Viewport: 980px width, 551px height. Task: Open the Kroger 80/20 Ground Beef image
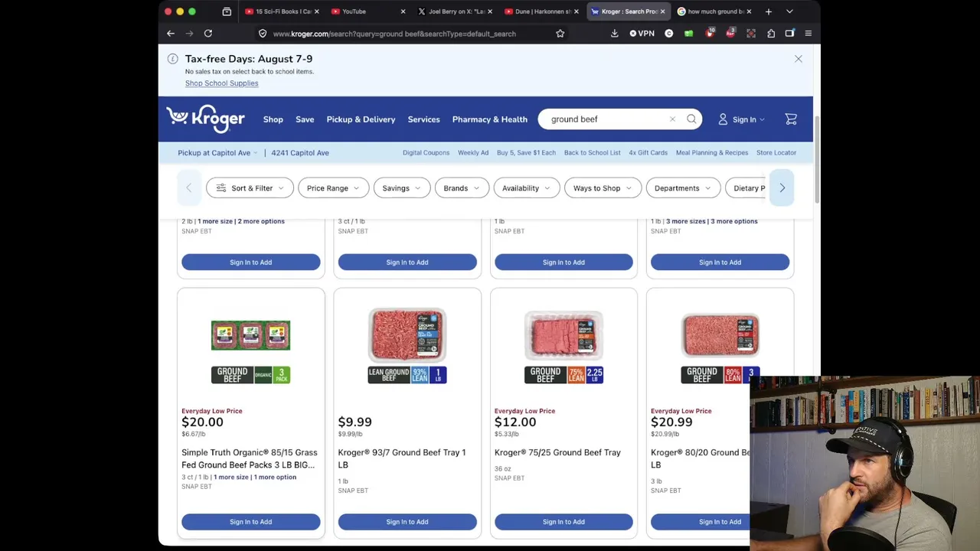(720, 347)
